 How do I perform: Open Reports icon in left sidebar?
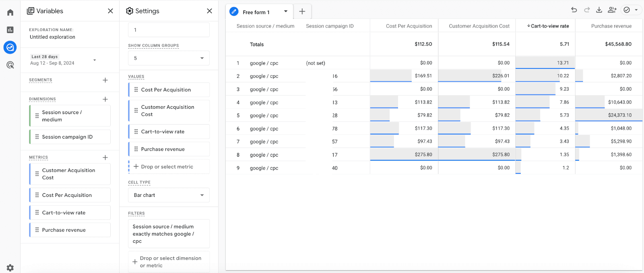point(10,30)
